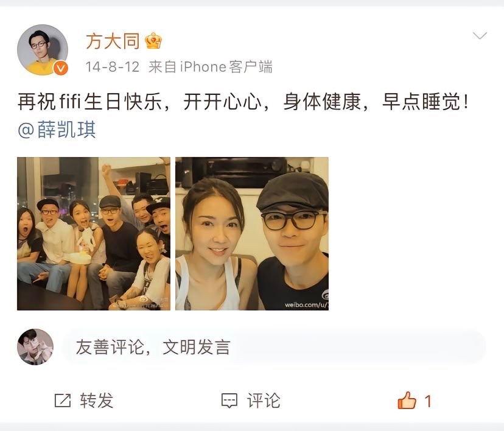
Task: Click the 友善评论 comment input field
Action: point(274,347)
